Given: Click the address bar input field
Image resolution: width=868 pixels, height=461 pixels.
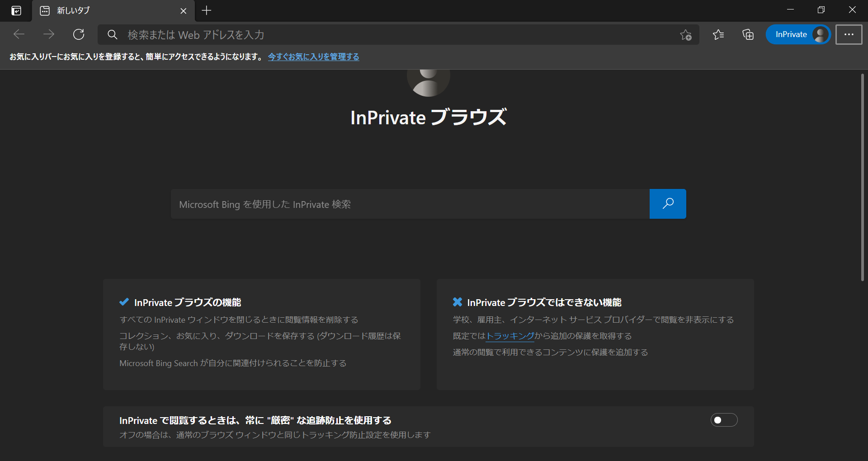Looking at the screenshot, I should click(x=398, y=35).
